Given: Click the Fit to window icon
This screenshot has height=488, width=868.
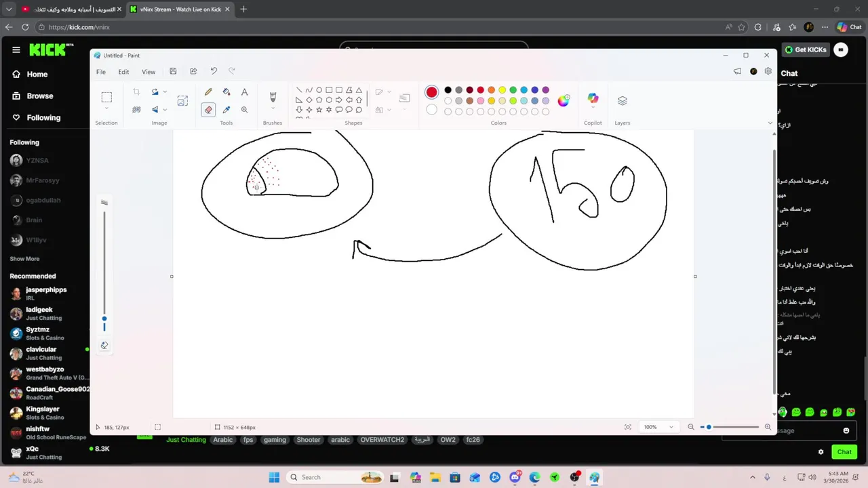Looking at the screenshot, I should pyautogui.click(x=628, y=427).
